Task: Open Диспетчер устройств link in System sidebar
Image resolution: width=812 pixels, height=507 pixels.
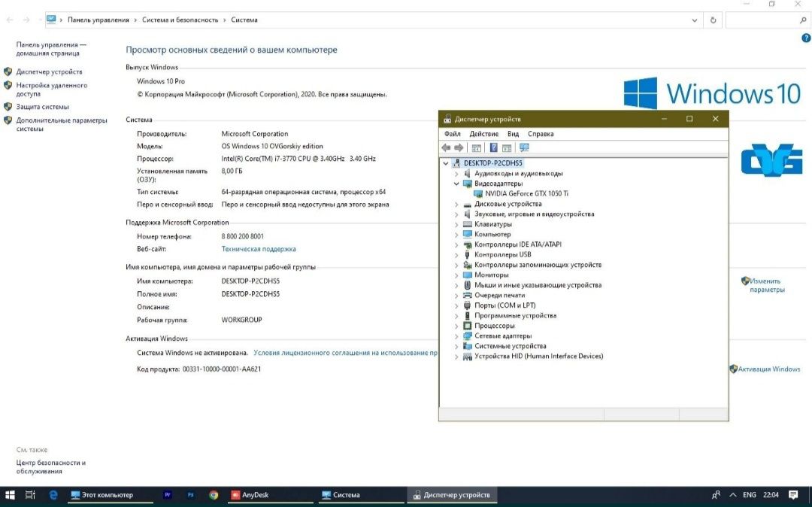Action: point(49,72)
